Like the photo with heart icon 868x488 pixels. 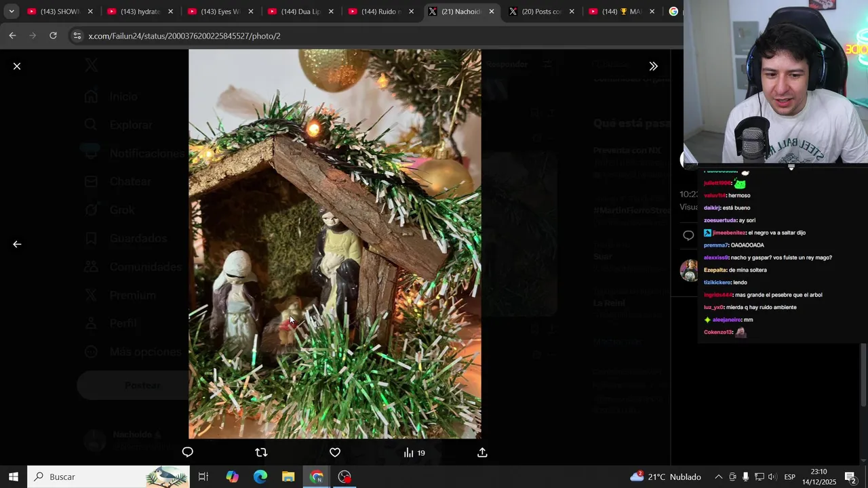click(x=335, y=452)
